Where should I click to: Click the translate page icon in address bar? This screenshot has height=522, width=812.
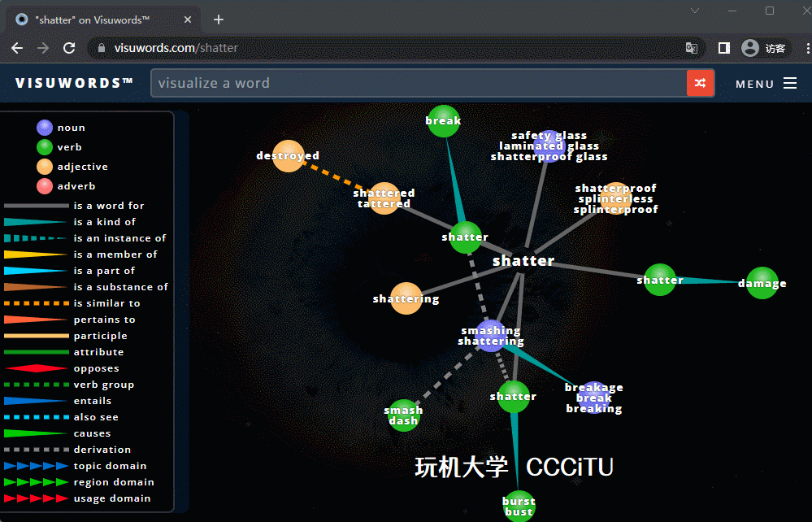(692, 48)
